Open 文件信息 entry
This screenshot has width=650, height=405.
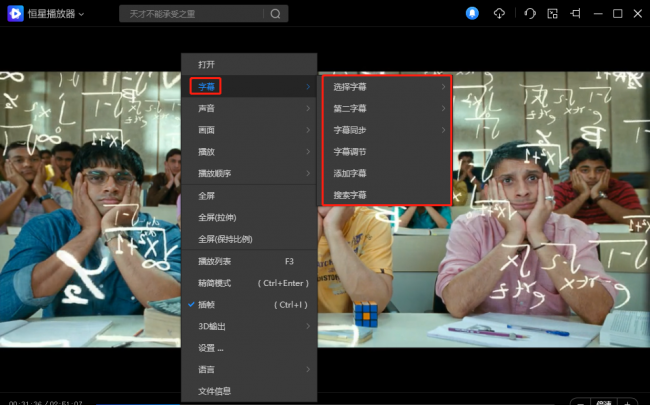[249, 391]
